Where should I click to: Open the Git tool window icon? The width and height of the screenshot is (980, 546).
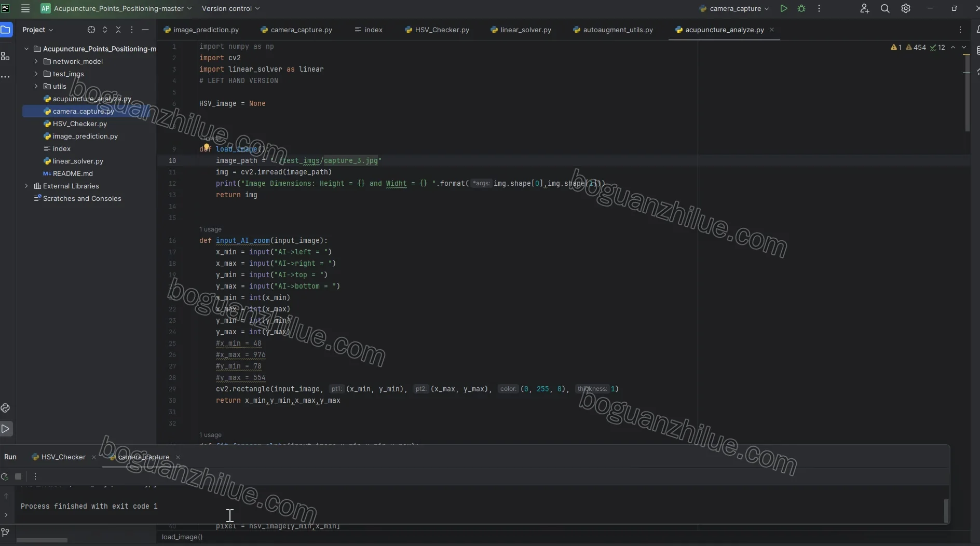click(x=6, y=532)
